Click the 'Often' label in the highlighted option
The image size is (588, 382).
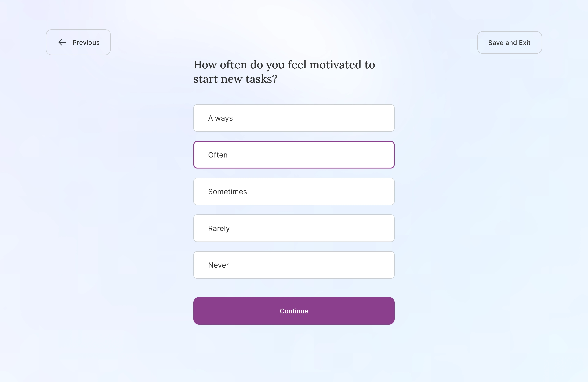click(x=218, y=155)
